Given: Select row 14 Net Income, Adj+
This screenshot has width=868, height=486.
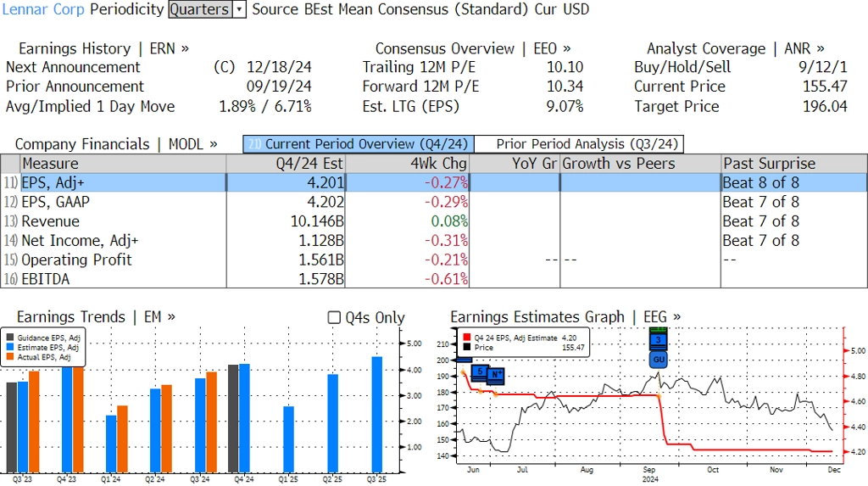Looking at the screenshot, I should coord(434,241).
